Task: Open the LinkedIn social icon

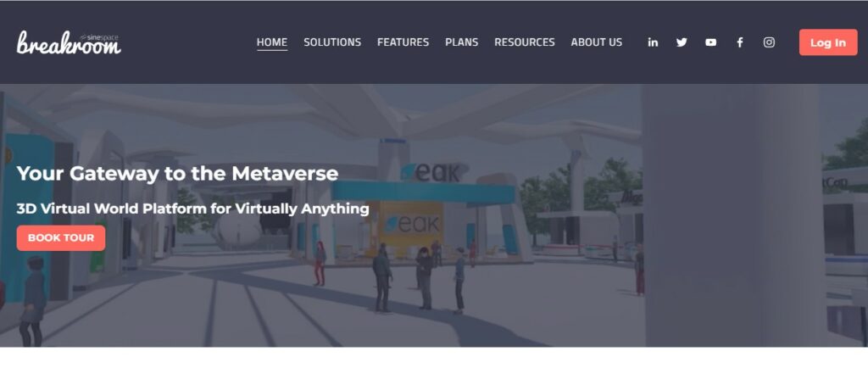Action: coord(653,42)
